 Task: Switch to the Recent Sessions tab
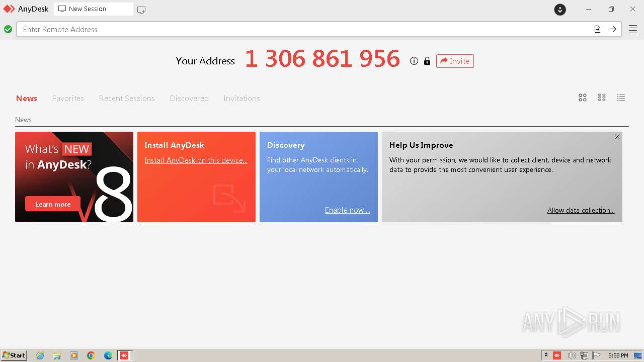pos(127,98)
